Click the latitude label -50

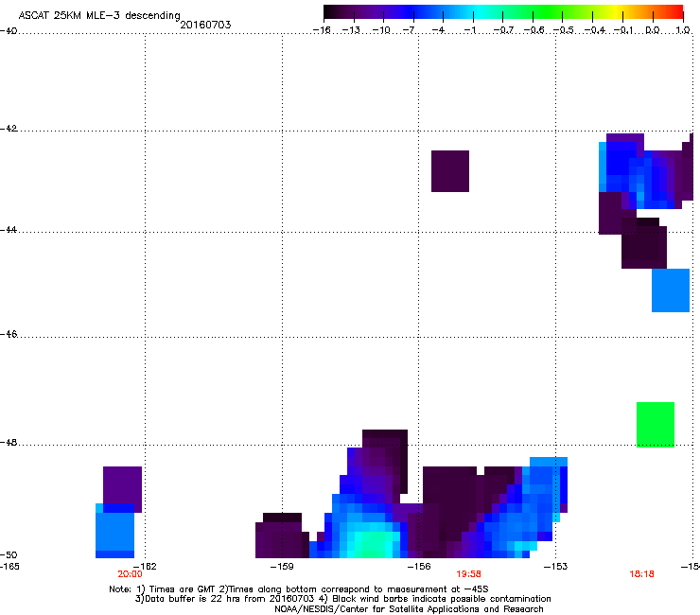(9, 554)
